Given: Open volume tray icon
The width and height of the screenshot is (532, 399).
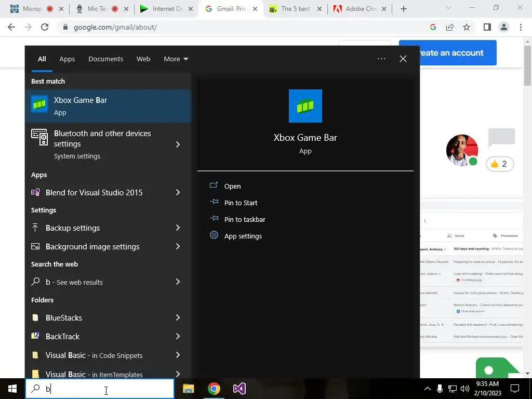Looking at the screenshot, I should (x=465, y=389).
